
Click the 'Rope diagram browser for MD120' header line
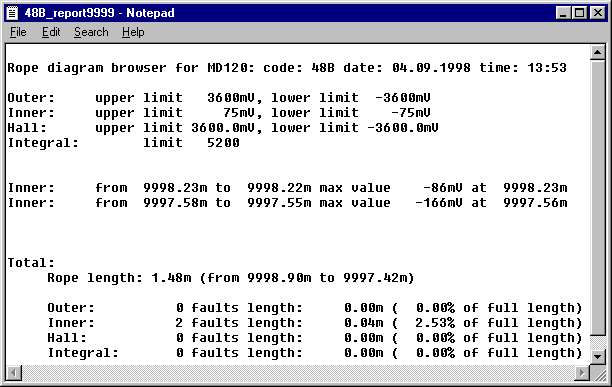(x=287, y=67)
